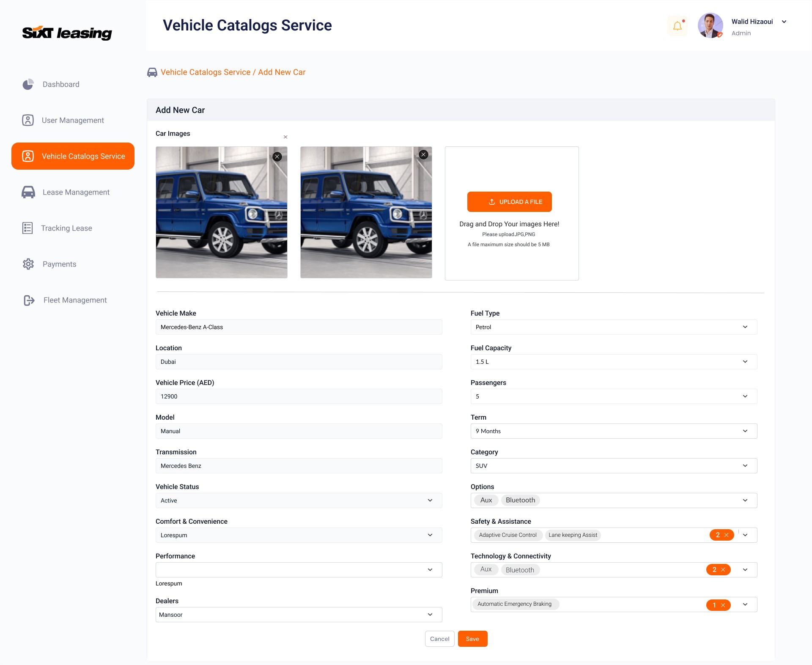Remove the second car image
Image resolution: width=812 pixels, height=665 pixels.
[423, 155]
